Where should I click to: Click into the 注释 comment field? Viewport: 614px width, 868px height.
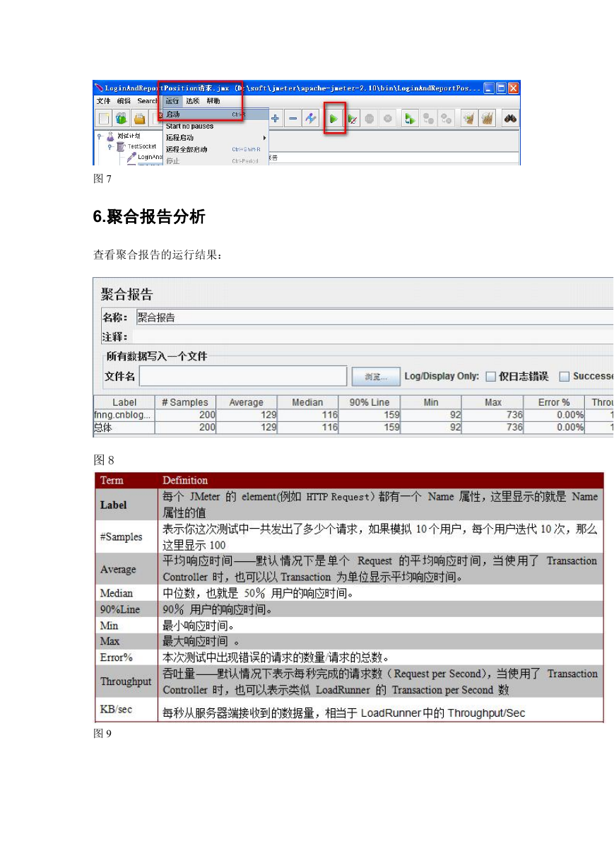374,336
